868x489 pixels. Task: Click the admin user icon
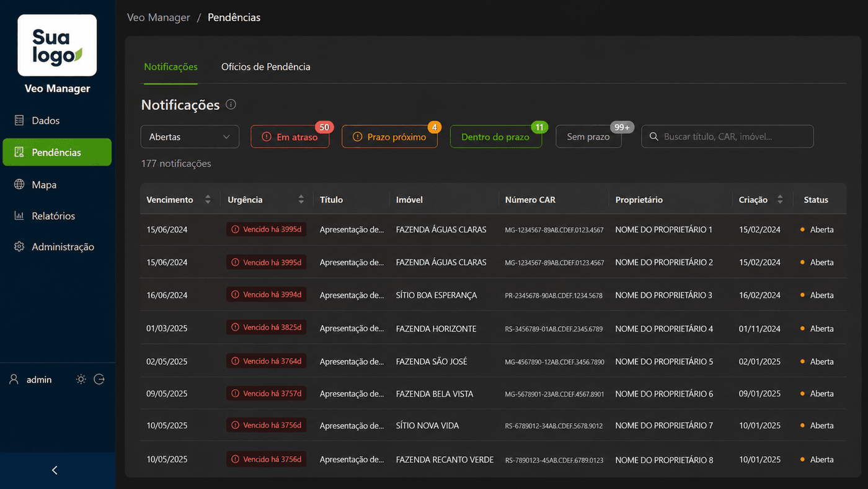14,379
